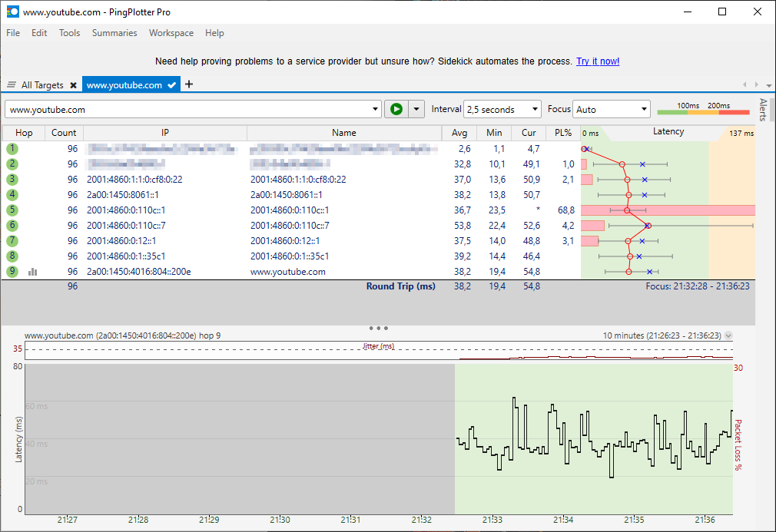Image resolution: width=776 pixels, height=532 pixels.
Task: Click the Min column header
Action: point(494,133)
